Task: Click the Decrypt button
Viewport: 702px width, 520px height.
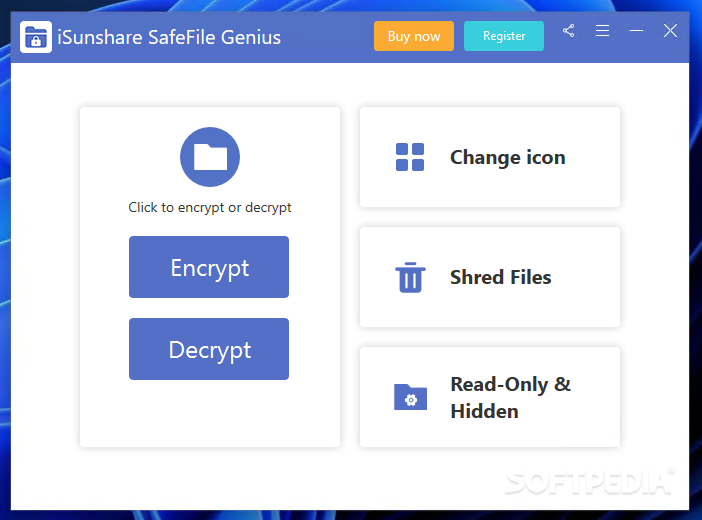Action: pos(209,349)
